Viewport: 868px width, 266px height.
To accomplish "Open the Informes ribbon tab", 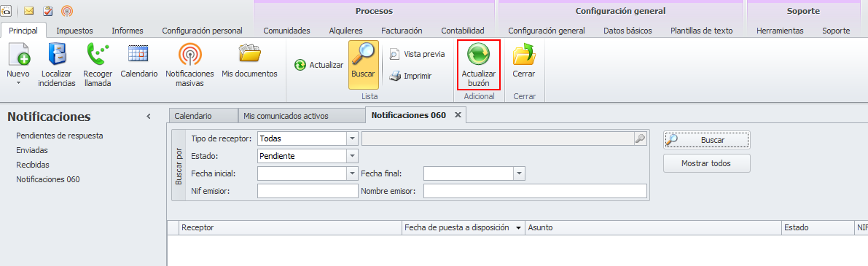I will tap(128, 31).
